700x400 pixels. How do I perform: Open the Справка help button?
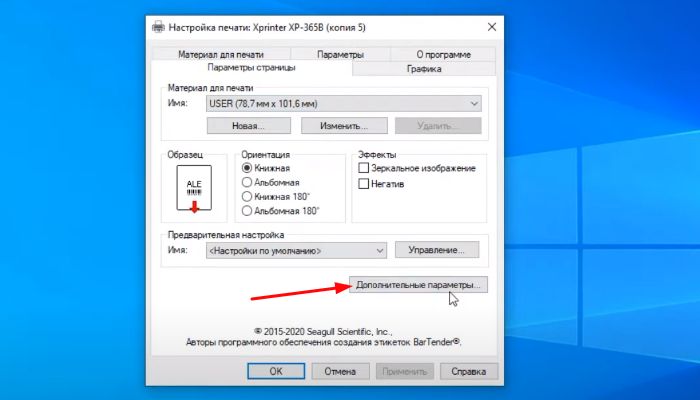click(x=469, y=371)
